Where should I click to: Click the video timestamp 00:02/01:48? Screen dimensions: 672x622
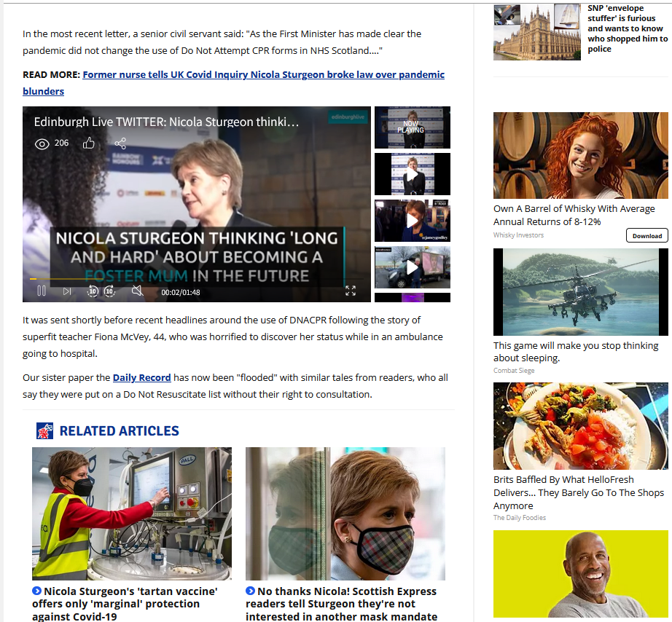click(181, 293)
